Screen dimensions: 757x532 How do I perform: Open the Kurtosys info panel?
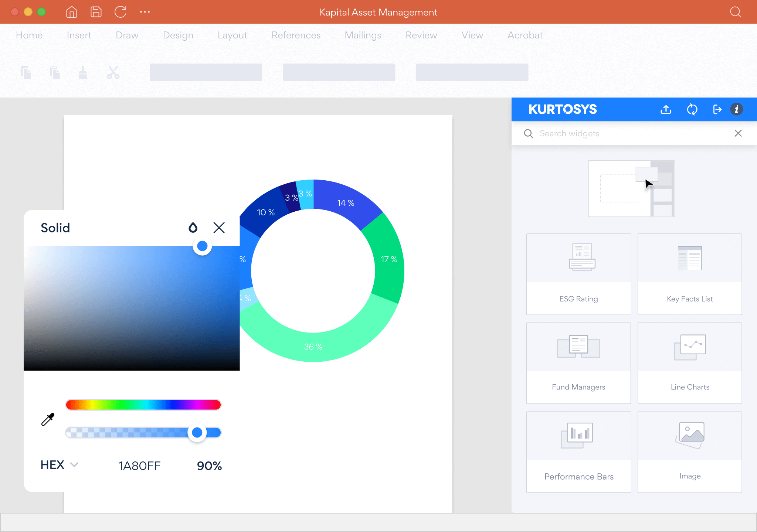pos(737,109)
